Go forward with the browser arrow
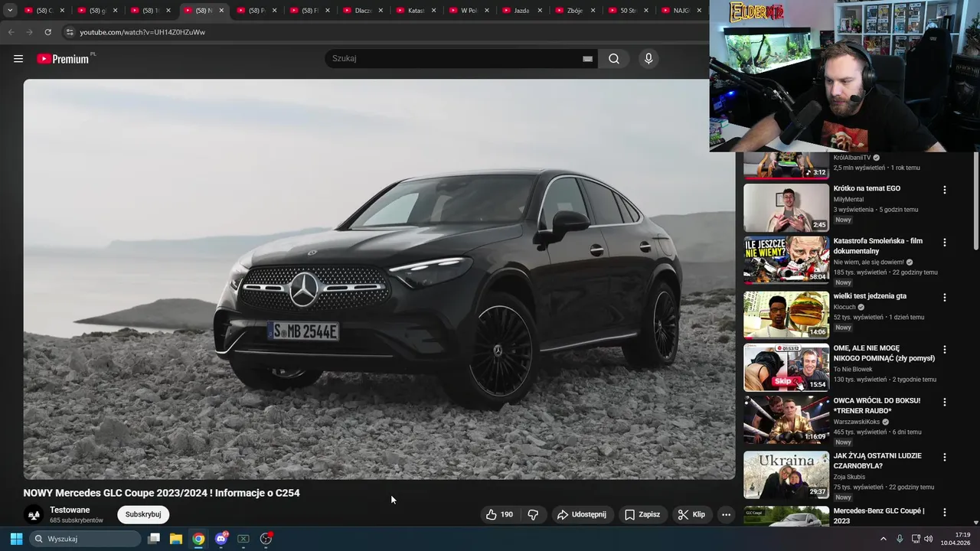 [29, 32]
